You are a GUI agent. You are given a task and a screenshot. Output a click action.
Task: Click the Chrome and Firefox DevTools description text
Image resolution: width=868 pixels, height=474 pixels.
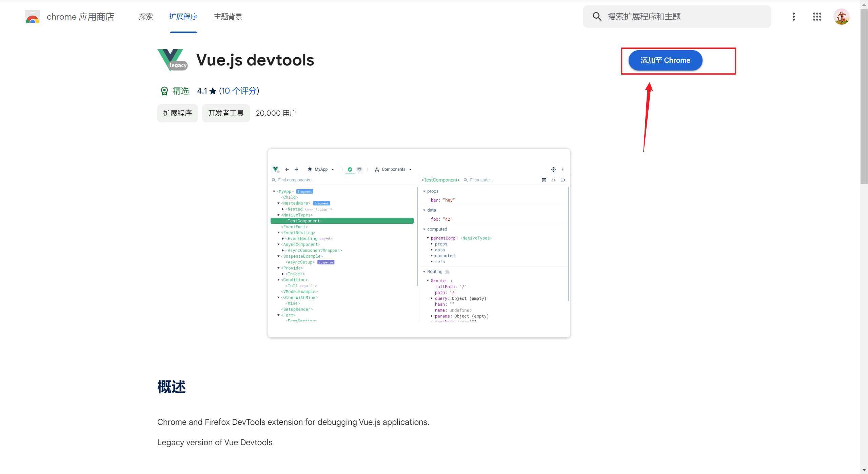293,422
